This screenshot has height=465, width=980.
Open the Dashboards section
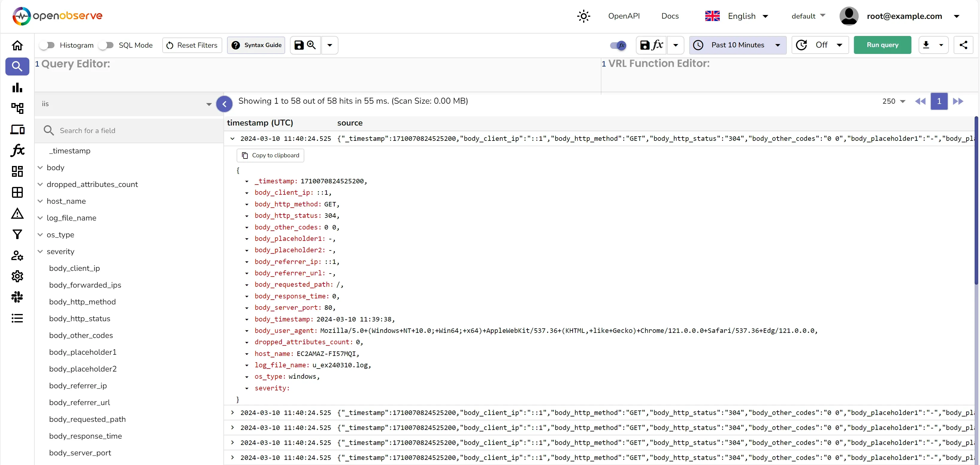point(17,171)
